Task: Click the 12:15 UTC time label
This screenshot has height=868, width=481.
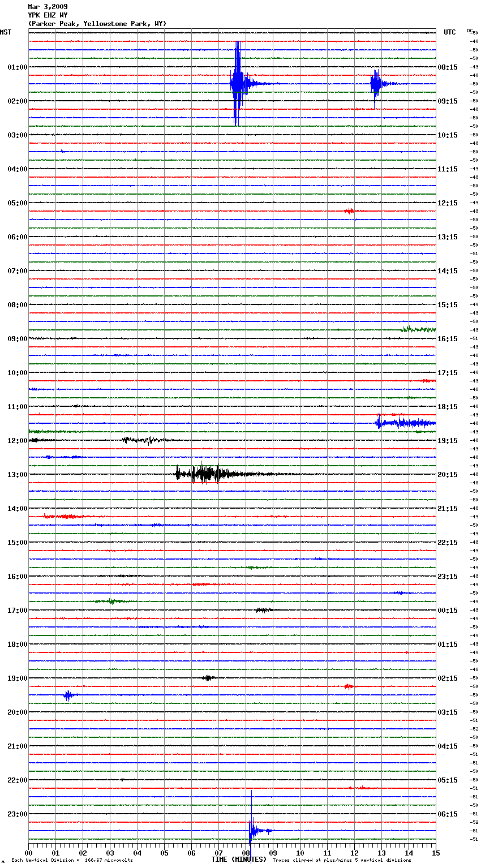Action: click(448, 203)
